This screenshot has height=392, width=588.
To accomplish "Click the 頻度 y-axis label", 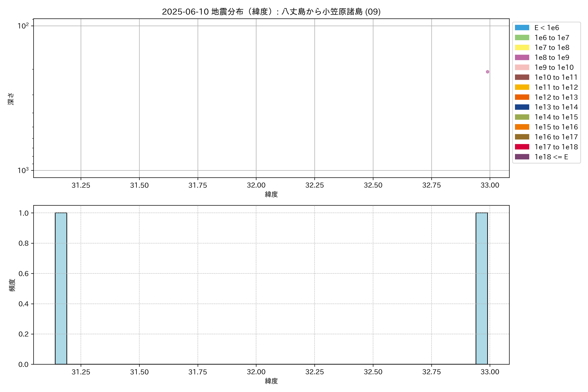I will [x=12, y=285].
